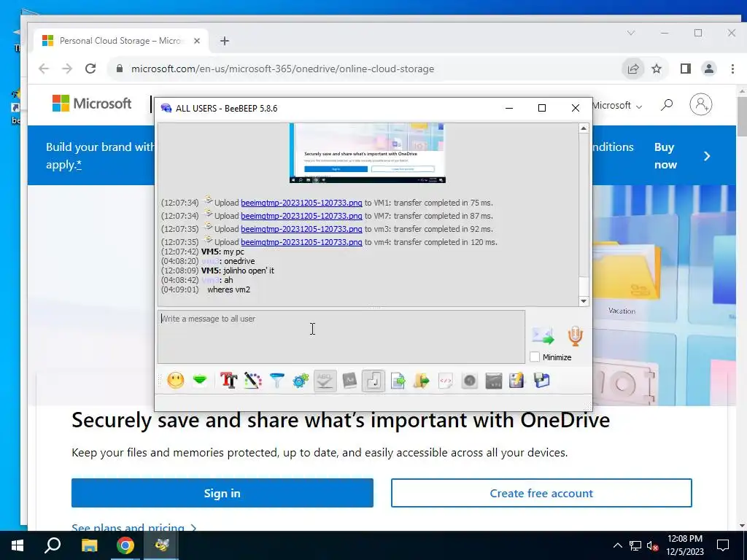Click BeeBEEP bee icon on taskbar

click(161, 545)
